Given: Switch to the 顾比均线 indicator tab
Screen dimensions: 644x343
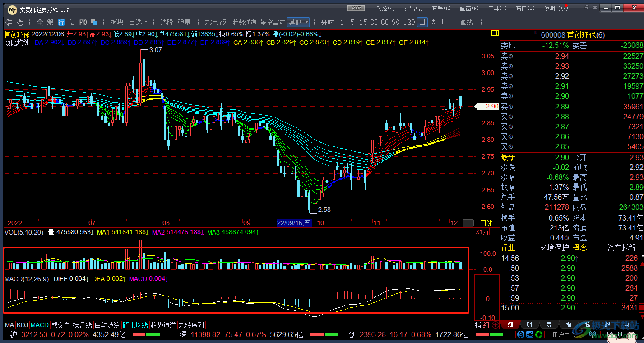Looking at the screenshot, I should [x=135, y=325].
